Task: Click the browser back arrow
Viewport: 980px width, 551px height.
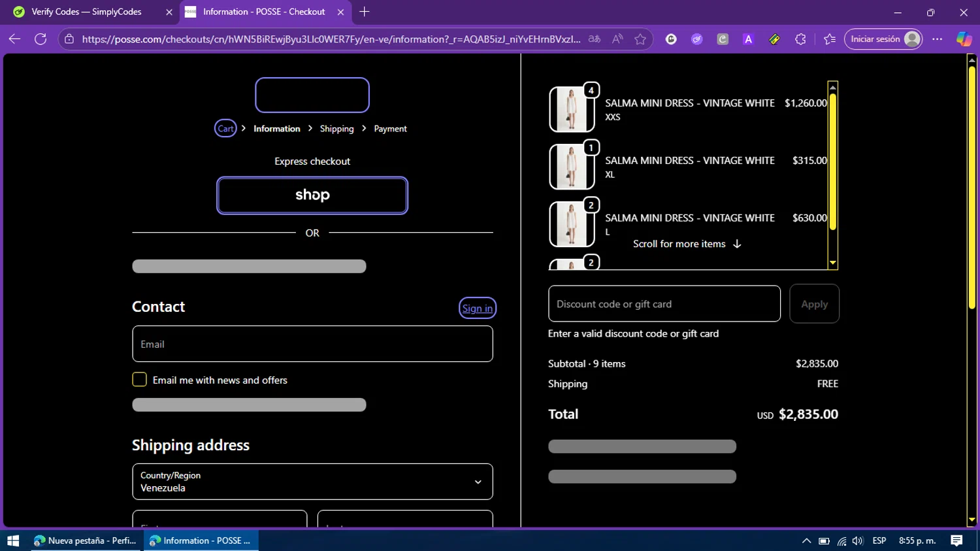Action: pyautogui.click(x=14, y=39)
